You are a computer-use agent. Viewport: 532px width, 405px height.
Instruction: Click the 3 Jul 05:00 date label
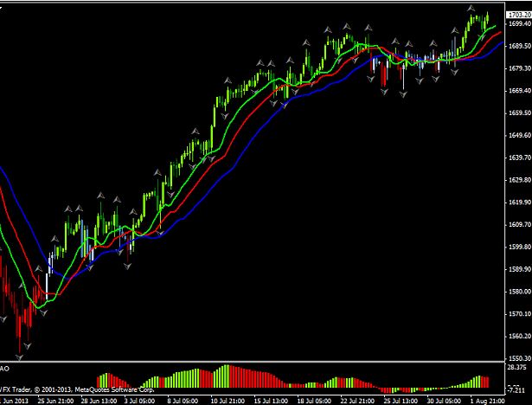[x=139, y=401]
